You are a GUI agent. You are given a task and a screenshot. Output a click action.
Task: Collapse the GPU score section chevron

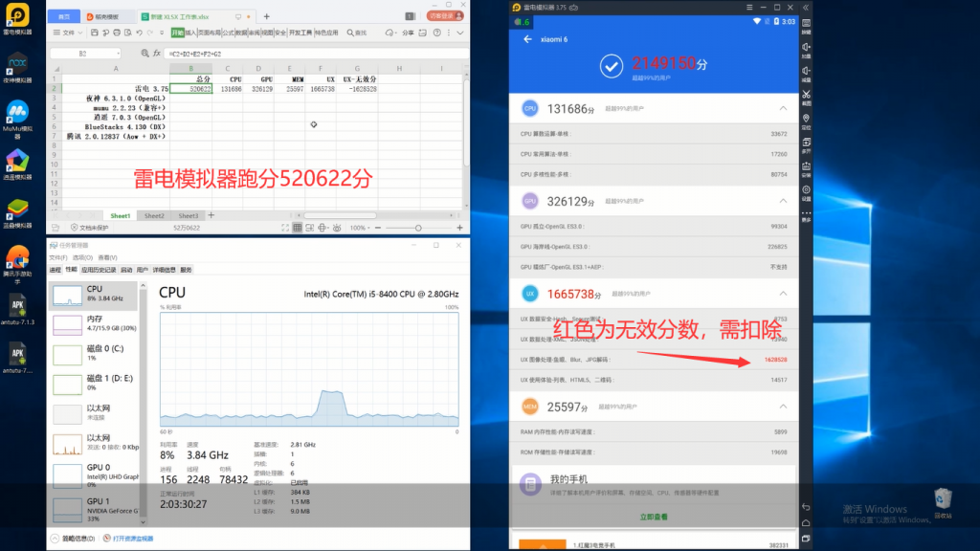tap(784, 201)
